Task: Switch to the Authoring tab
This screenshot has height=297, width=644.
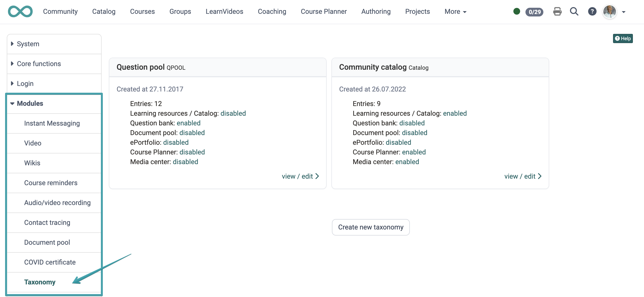Action: [376, 12]
